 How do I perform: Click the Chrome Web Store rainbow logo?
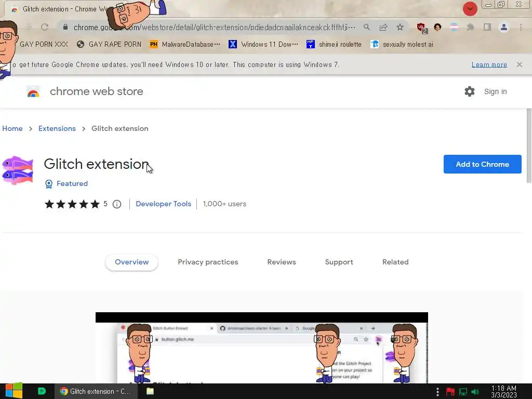(x=33, y=91)
